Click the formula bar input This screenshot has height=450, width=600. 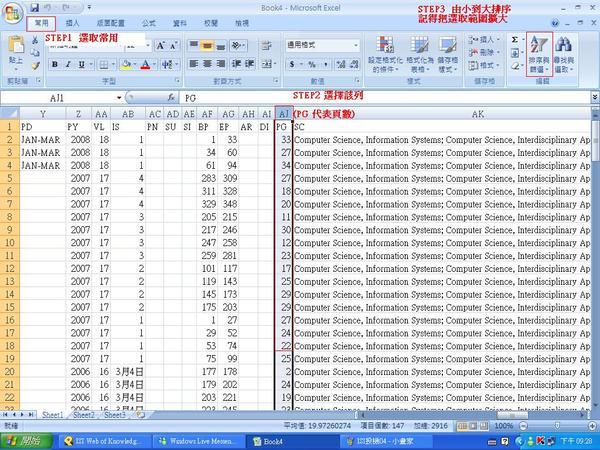(x=385, y=98)
